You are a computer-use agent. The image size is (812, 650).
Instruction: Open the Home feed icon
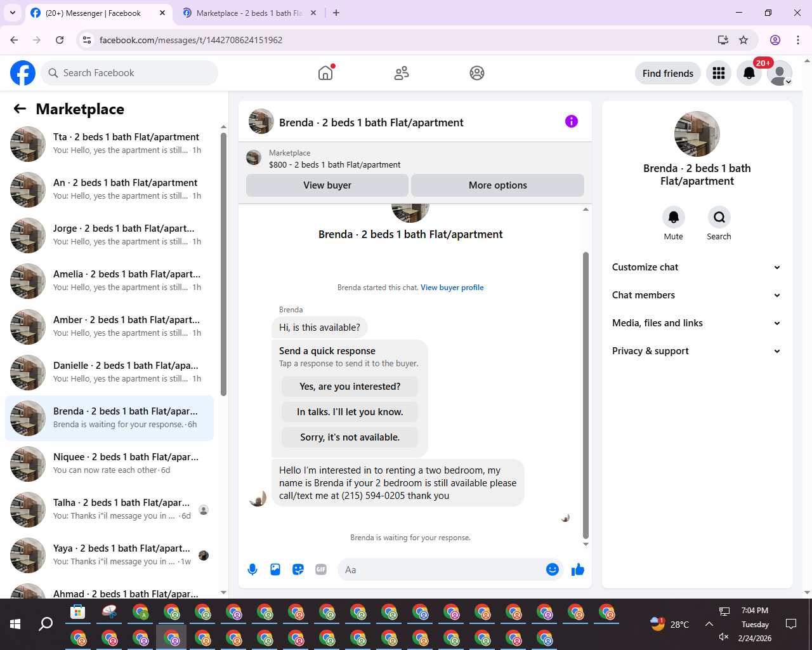325,73
